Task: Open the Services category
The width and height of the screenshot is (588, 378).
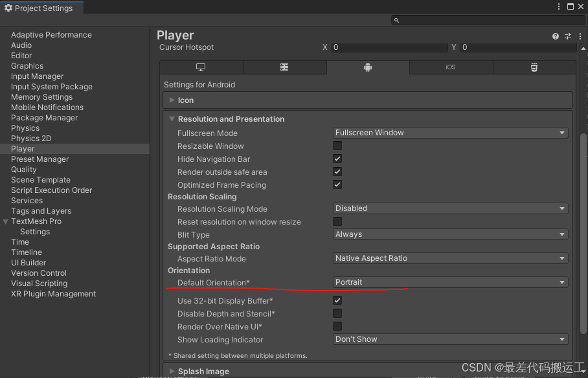Action: click(27, 201)
